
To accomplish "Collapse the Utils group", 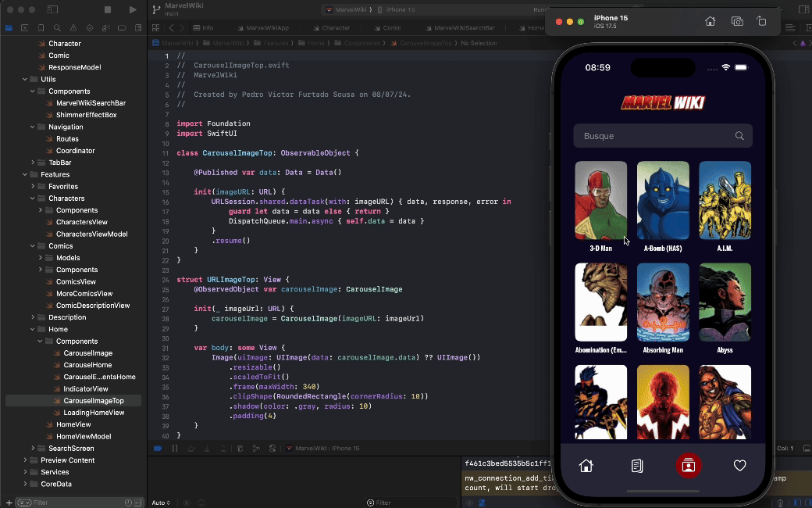I will (25, 79).
